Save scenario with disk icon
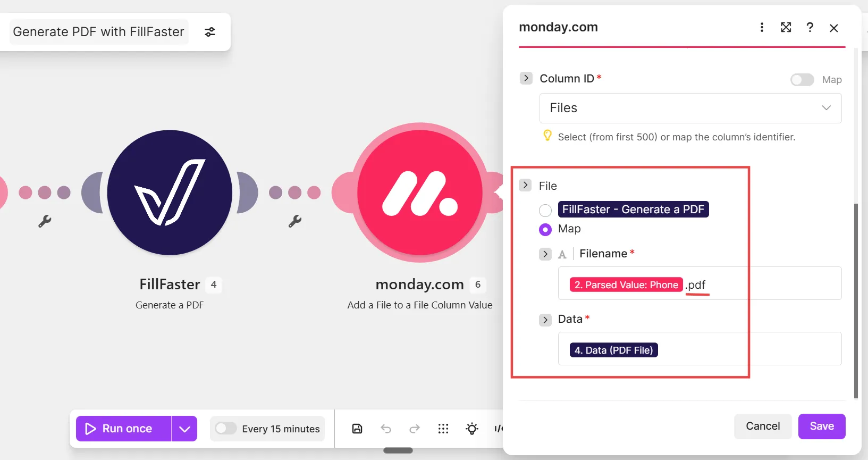868x460 pixels. pos(357,429)
